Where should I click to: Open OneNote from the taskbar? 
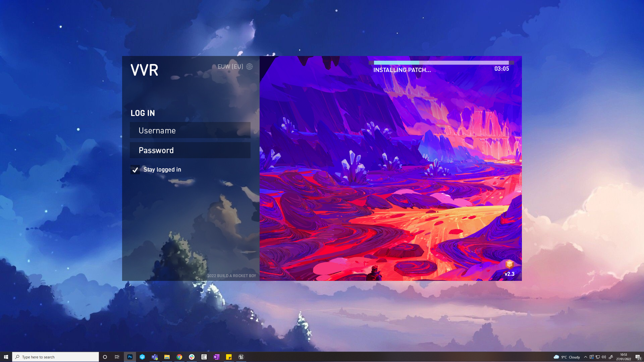point(216,357)
